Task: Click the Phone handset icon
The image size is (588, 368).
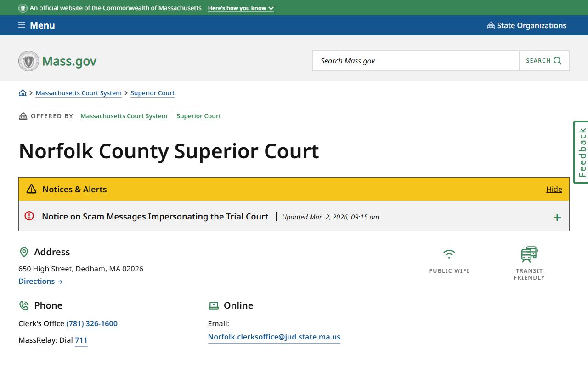Action: point(24,305)
